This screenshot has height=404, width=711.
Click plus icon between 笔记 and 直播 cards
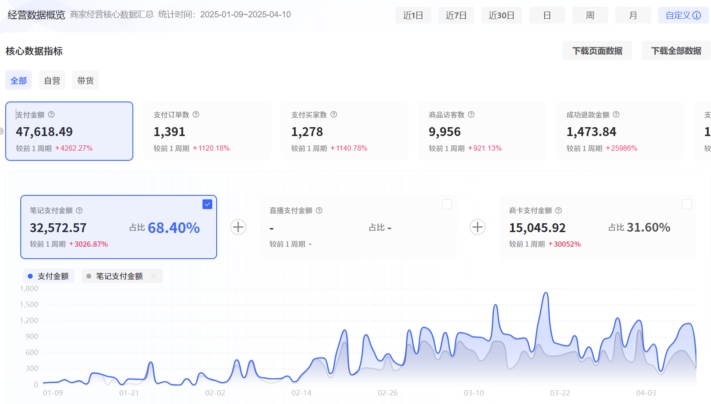[x=238, y=227]
